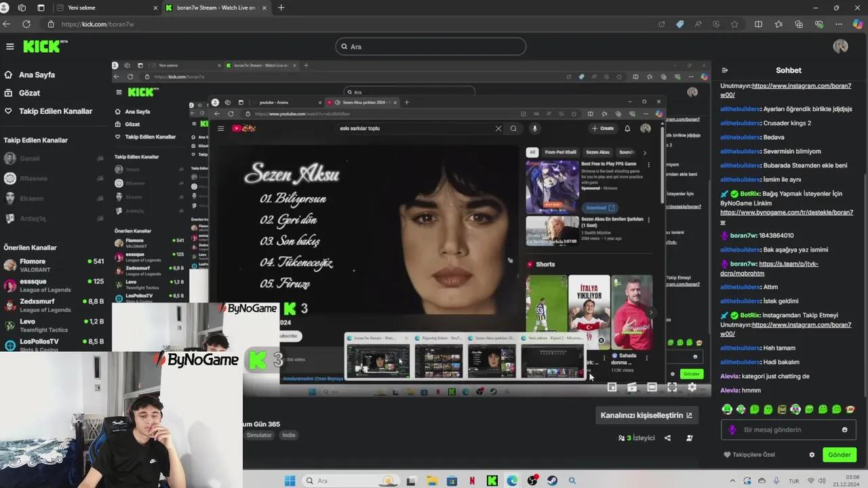Screen dimensions: 868x488
Task: Click the Indie category tag
Action: 289,435
